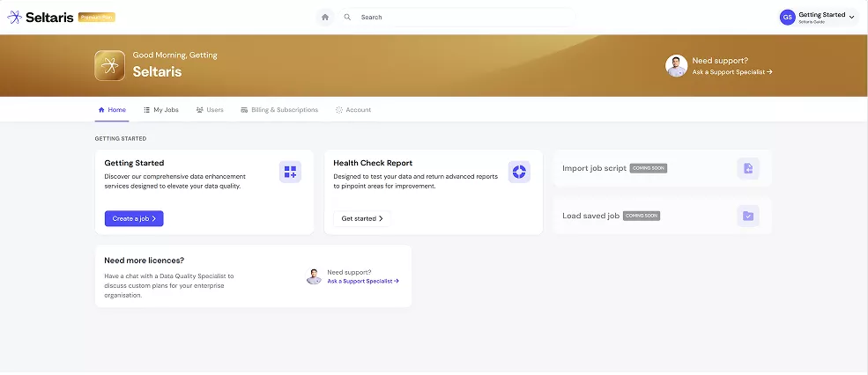This screenshot has width=868, height=375.
Task: Click the specialist photo in Need more licences card
Action: click(314, 276)
